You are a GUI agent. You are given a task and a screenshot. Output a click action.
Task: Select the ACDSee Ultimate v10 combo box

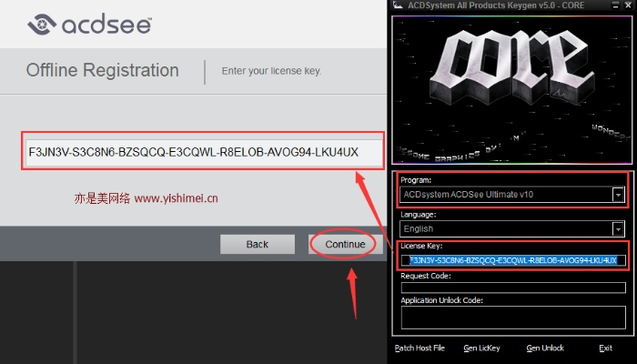(x=506, y=194)
